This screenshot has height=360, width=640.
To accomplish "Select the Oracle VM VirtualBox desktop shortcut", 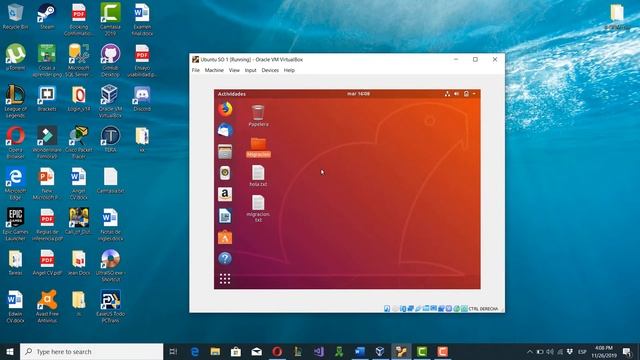I will coord(110,101).
